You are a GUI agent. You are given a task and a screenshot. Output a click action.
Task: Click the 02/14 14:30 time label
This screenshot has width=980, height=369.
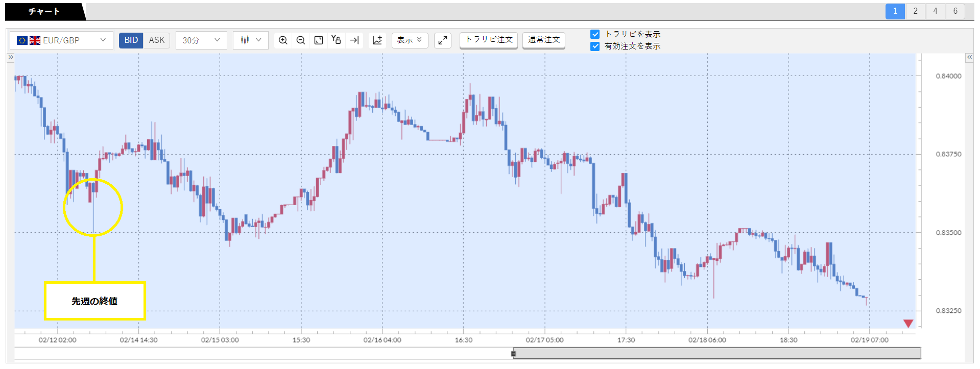(x=138, y=340)
